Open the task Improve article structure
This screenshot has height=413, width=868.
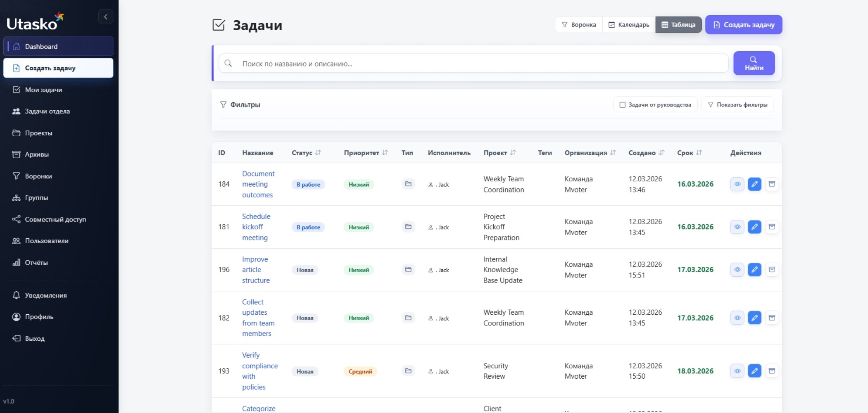(x=256, y=269)
